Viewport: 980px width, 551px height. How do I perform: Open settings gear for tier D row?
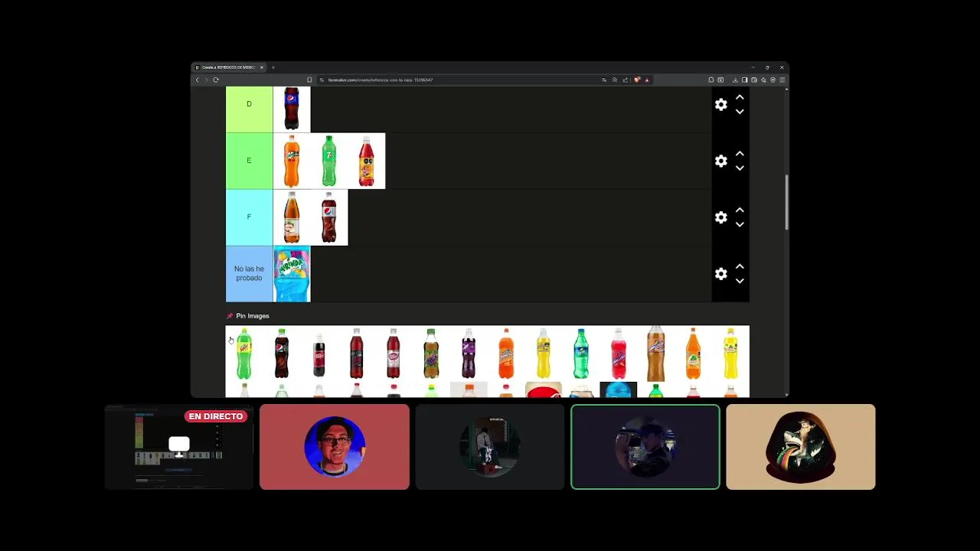tap(720, 105)
